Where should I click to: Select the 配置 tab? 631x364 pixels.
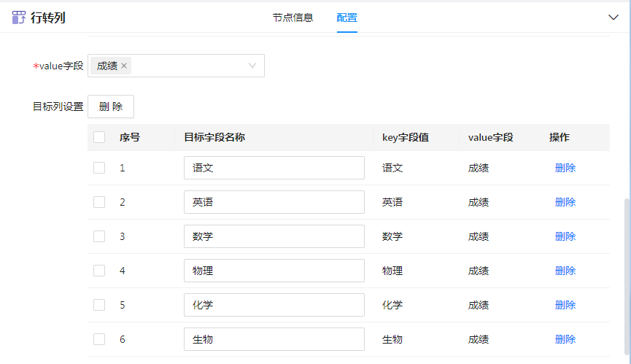pos(347,18)
